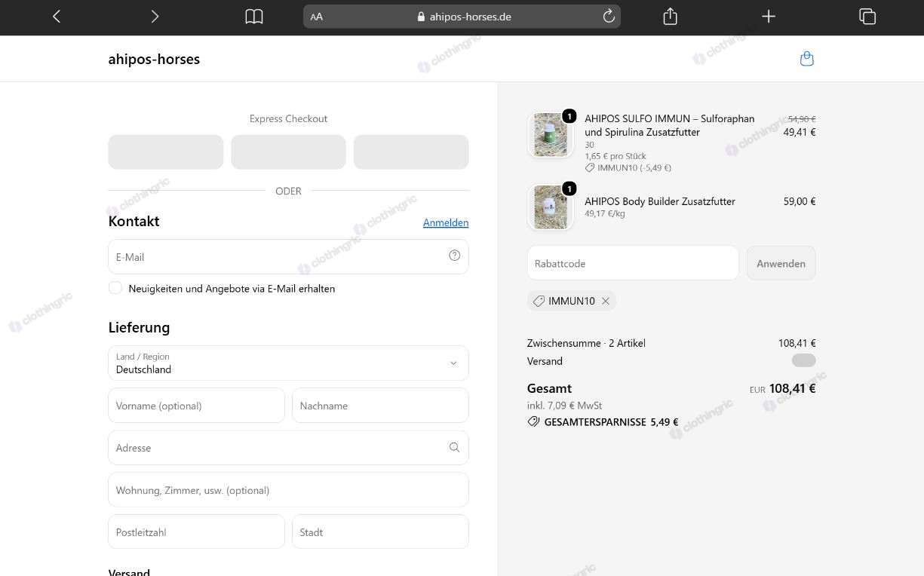The height and width of the screenshot is (576, 924).
Task: Enable newsletter checkbox Neuigkeiten und Angebote
Action: pyautogui.click(x=115, y=287)
